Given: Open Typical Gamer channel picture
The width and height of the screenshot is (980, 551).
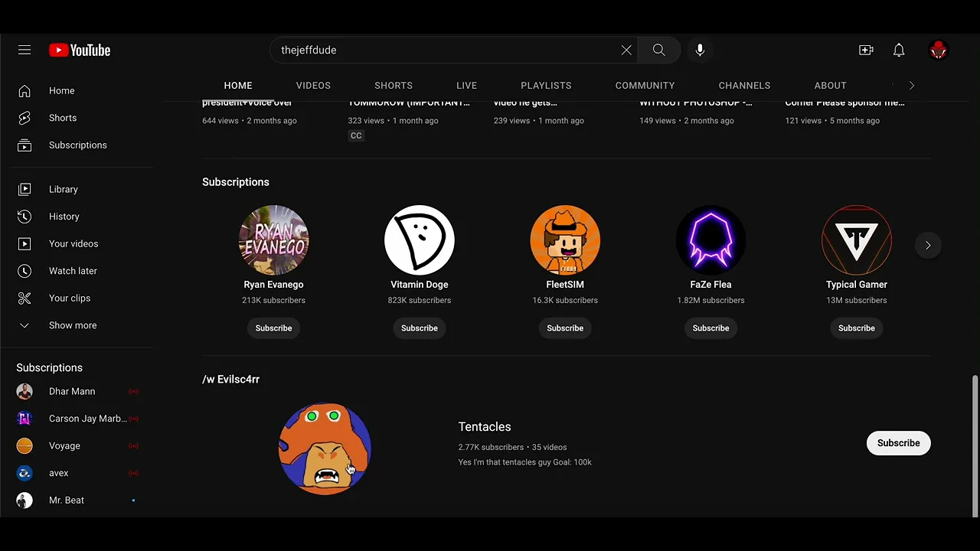Looking at the screenshot, I should (x=856, y=240).
